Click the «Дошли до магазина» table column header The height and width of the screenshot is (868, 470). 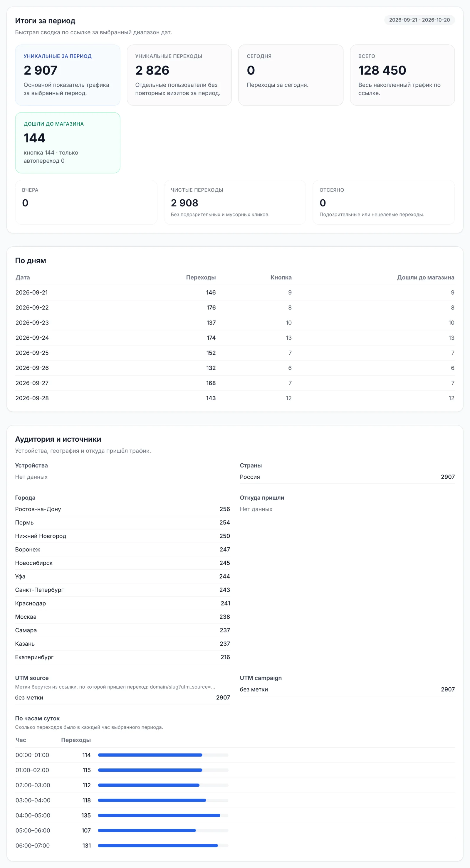(425, 277)
